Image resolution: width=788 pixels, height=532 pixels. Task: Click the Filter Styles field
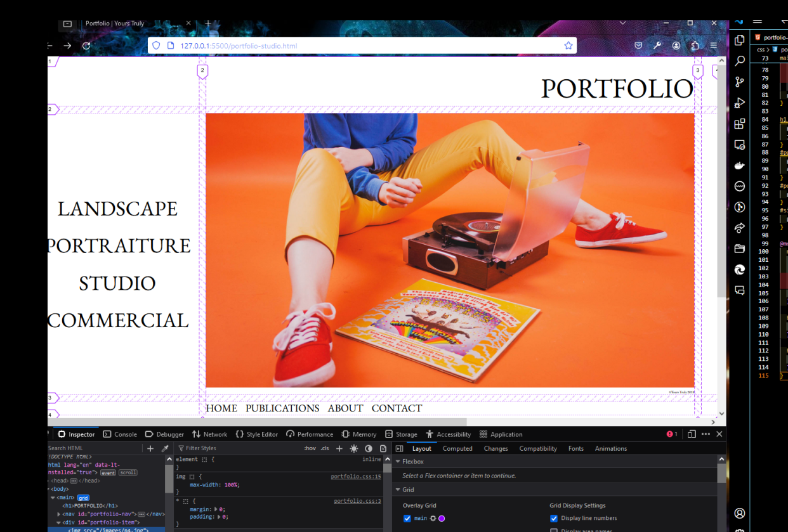click(238, 448)
